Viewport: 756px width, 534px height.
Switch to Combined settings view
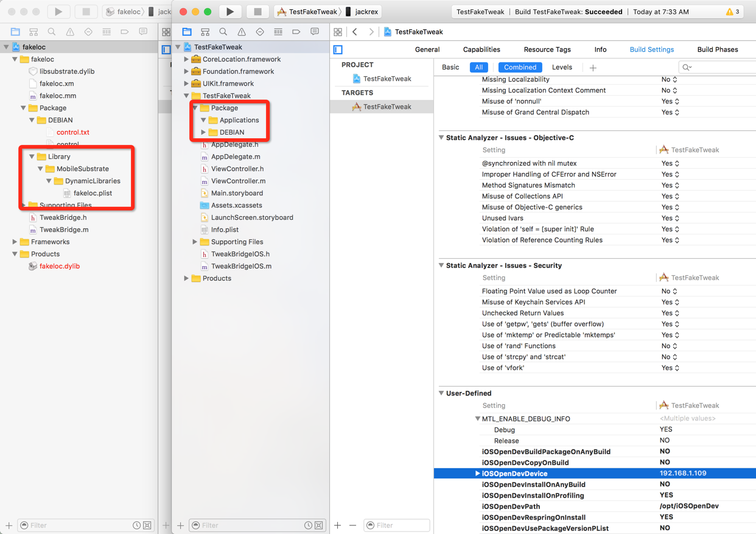pos(520,68)
